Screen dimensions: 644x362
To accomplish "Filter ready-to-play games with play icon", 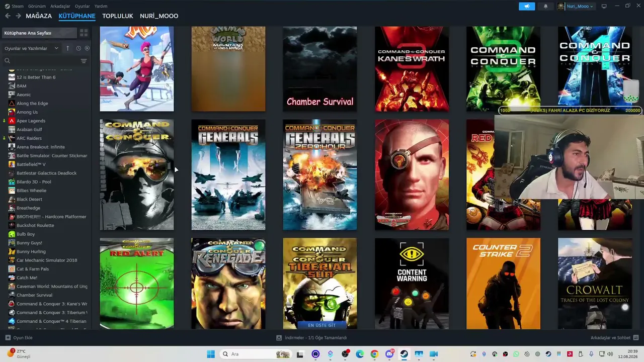I will click(87, 48).
